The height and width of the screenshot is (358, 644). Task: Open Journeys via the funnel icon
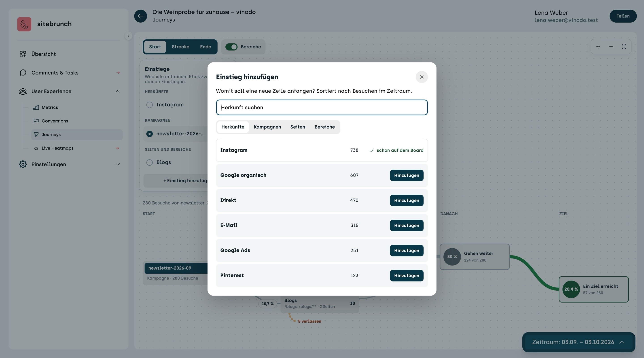coord(36,135)
